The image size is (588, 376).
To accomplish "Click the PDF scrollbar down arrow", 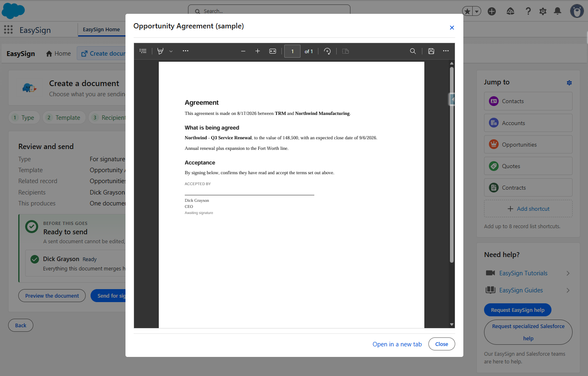I will (452, 324).
